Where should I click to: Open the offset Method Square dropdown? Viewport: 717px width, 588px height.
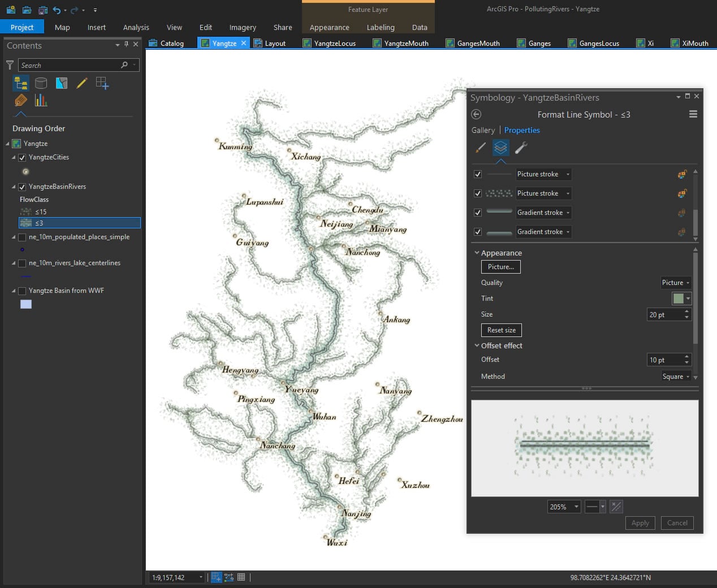point(676,377)
